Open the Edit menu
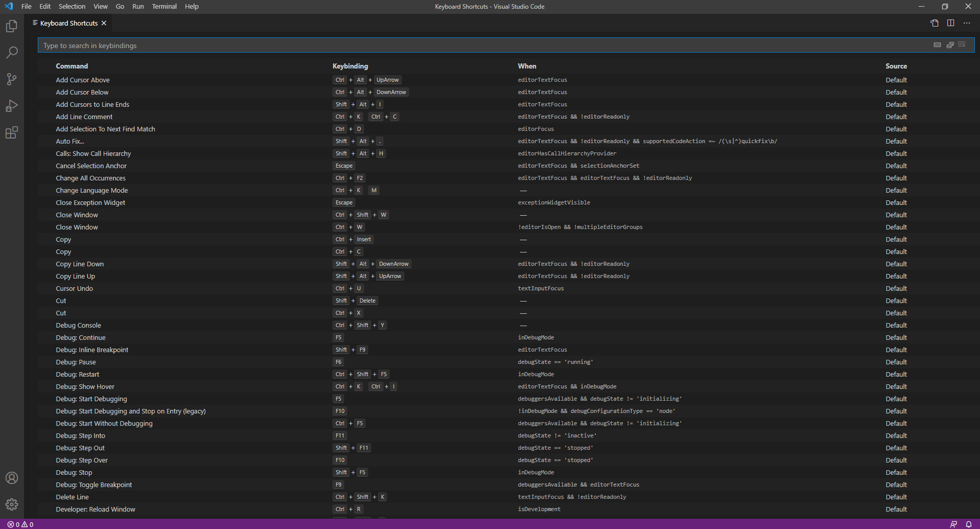The height and width of the screenshot is (529, 980). [45, 7]
